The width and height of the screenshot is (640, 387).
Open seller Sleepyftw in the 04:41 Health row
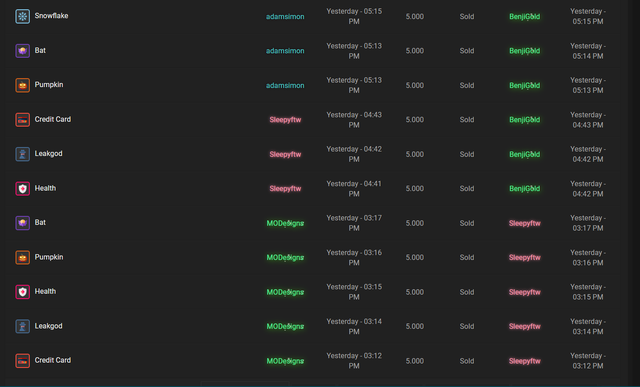[285, 189]
